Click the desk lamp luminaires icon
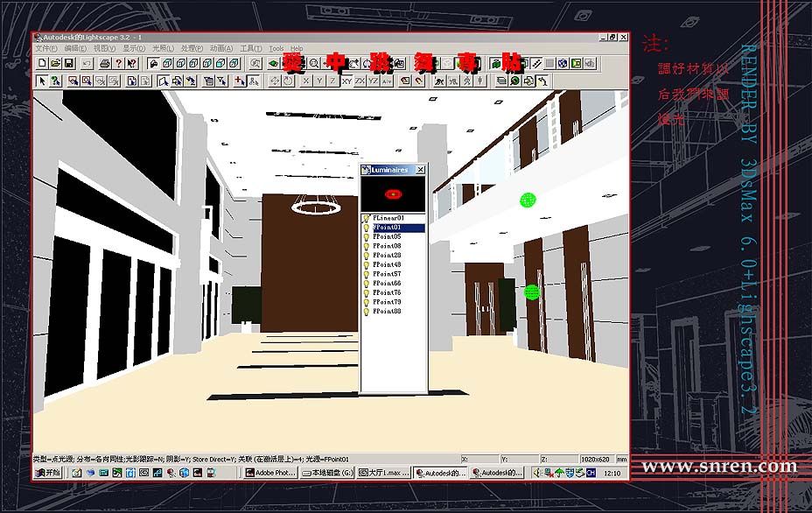The height and width of the screenshot is (513, 812). [542, 81]
